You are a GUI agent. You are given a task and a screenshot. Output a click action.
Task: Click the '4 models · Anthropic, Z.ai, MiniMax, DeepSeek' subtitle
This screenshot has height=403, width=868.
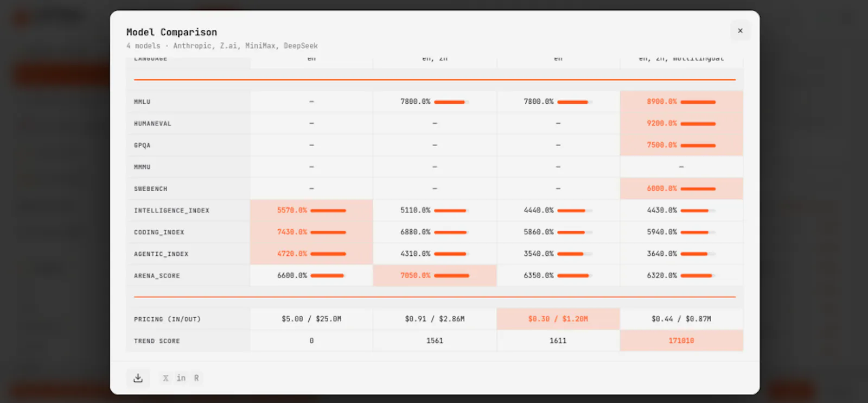point(222,46)
